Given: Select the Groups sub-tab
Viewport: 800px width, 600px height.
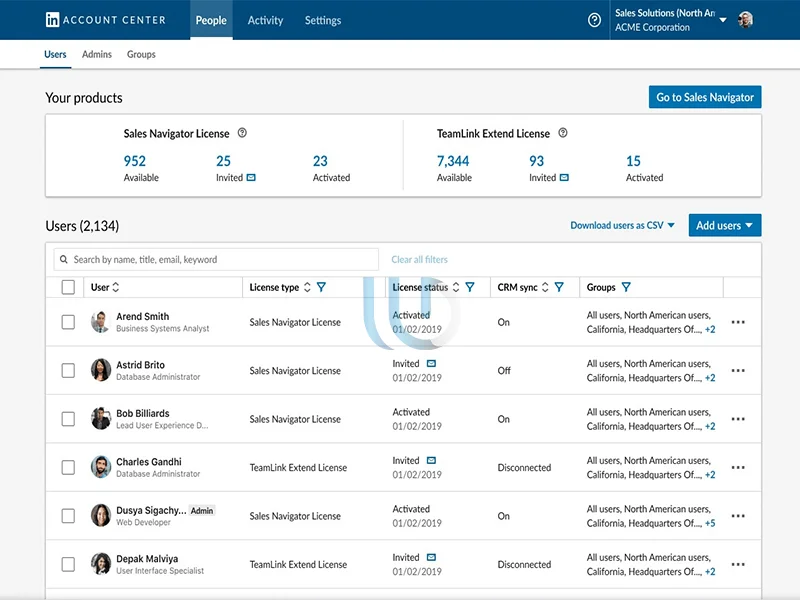Looking at the screenshot, I should 141,54.
